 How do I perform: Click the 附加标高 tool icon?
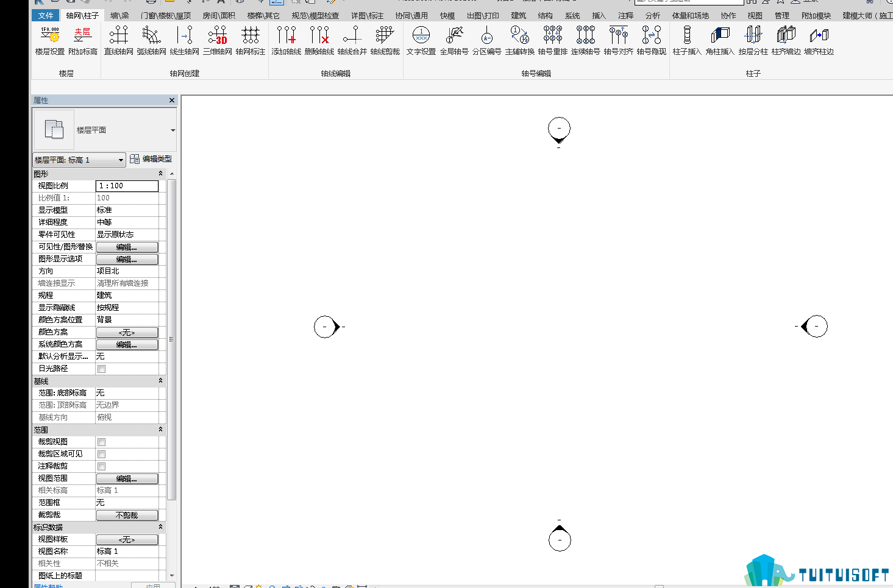click(83, 41)
